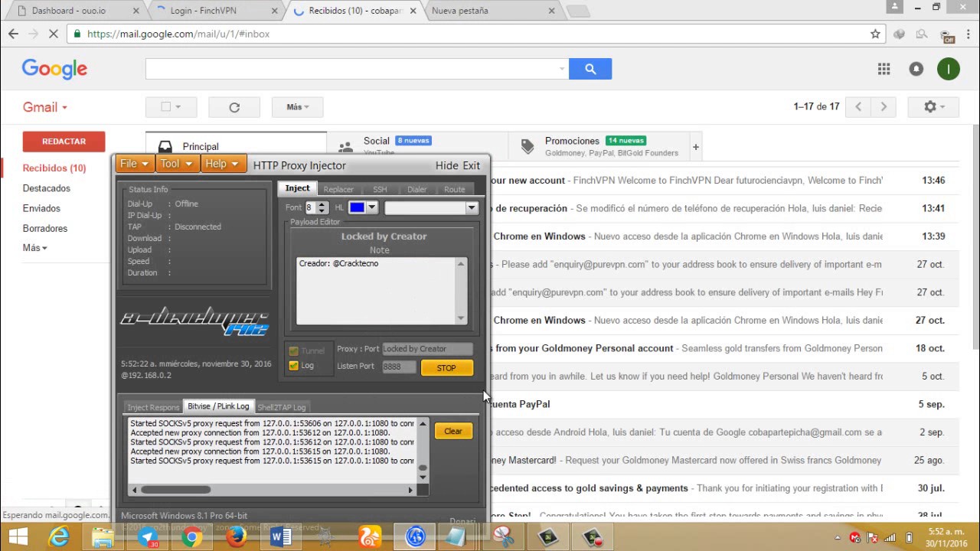Screen dimensions: 980x551
Task: Switch to the Replacer tab
Action: tap(338, 189)
